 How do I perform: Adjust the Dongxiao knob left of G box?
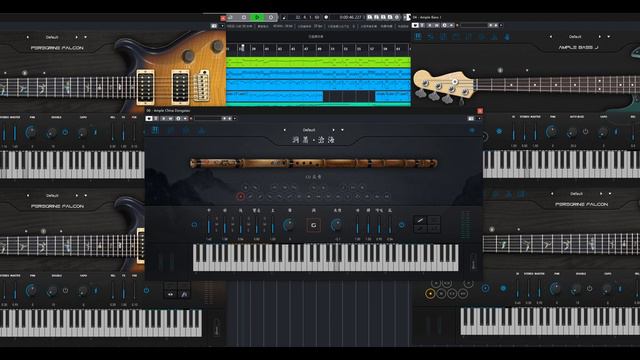289,224
